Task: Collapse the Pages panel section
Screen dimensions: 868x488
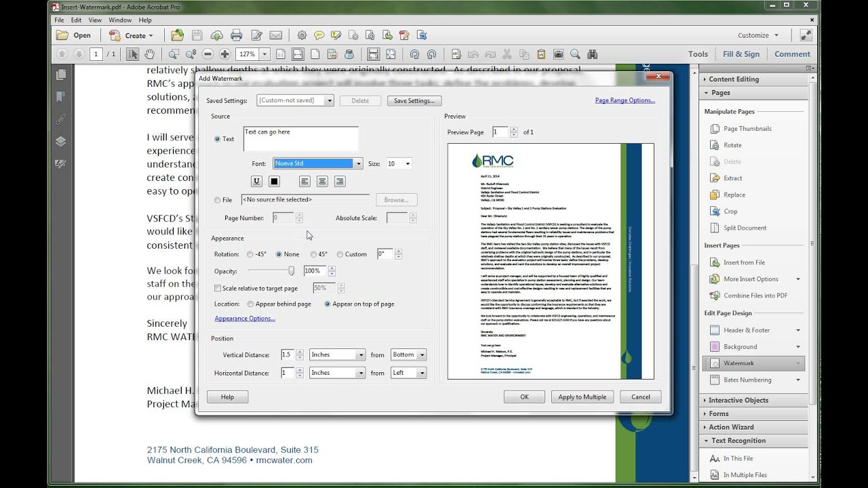Action: click(706, 93)
